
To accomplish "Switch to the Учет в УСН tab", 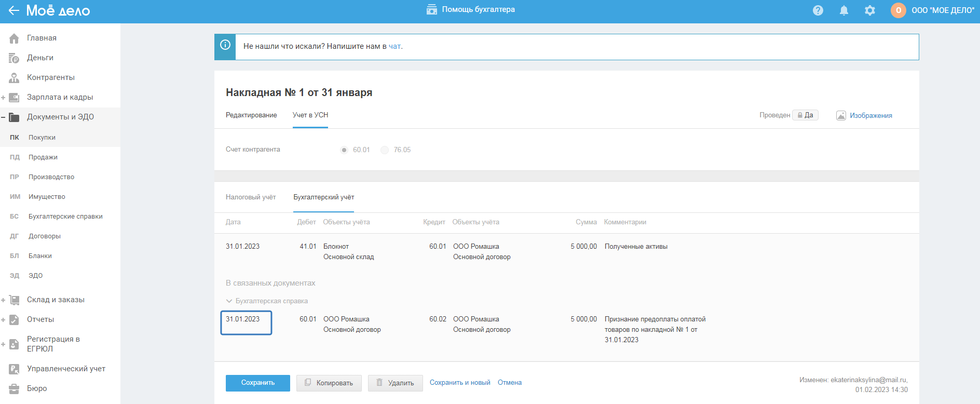I will 310,115.
